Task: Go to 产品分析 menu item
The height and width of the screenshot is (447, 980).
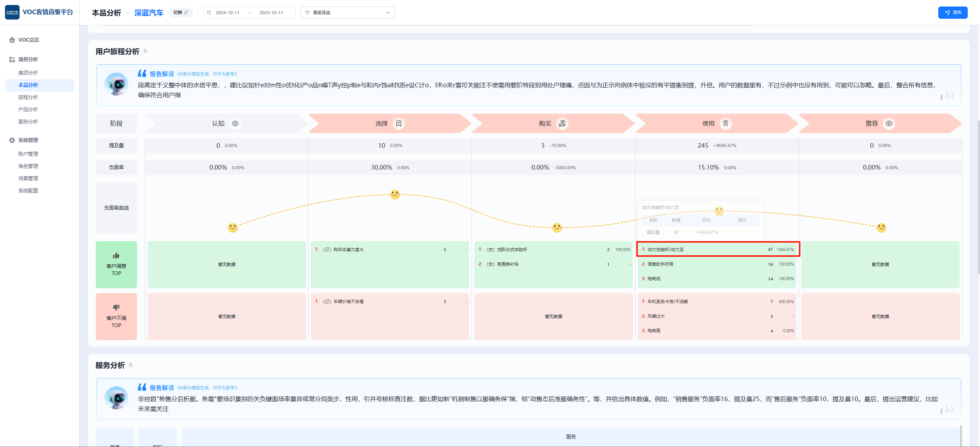Action: click(x=28, y=109)
